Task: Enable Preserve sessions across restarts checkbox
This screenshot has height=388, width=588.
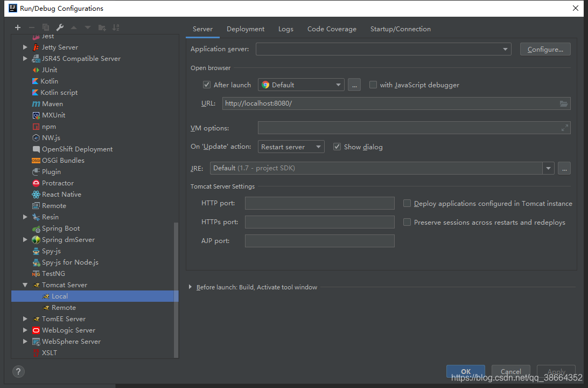Action: (x=407, y=222)
